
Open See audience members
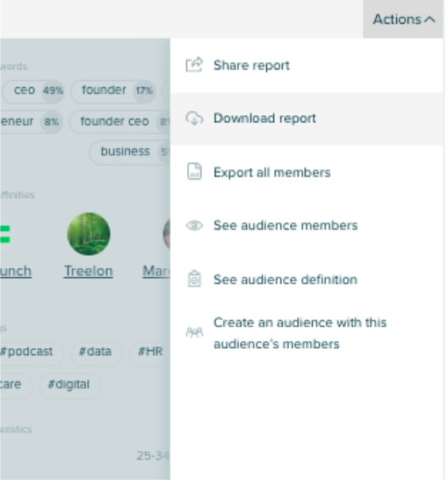coord(307,226)
